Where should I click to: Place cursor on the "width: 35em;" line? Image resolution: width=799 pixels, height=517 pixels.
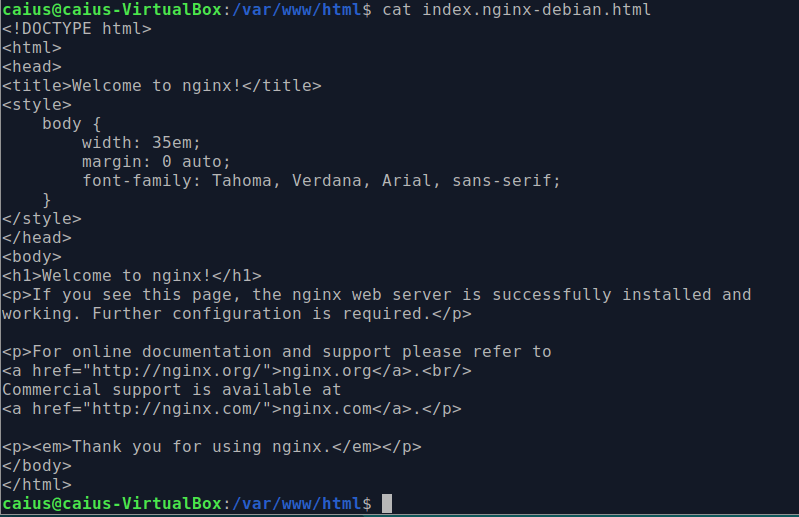pyautogui.click(x=141, y=143)
